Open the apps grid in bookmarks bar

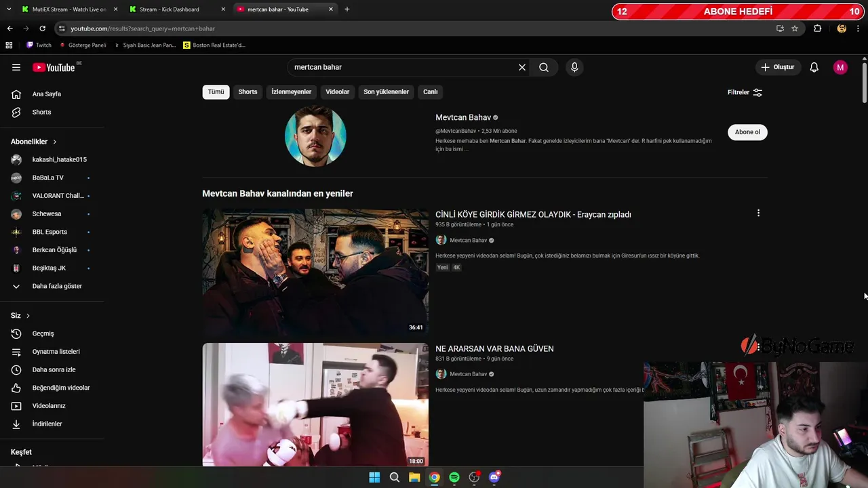point(9,45)
